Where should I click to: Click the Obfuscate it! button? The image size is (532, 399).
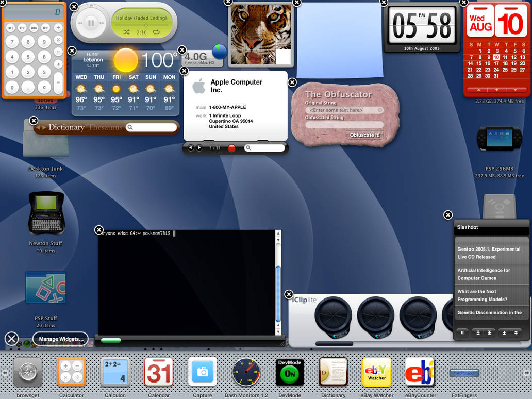pos(365,135)
